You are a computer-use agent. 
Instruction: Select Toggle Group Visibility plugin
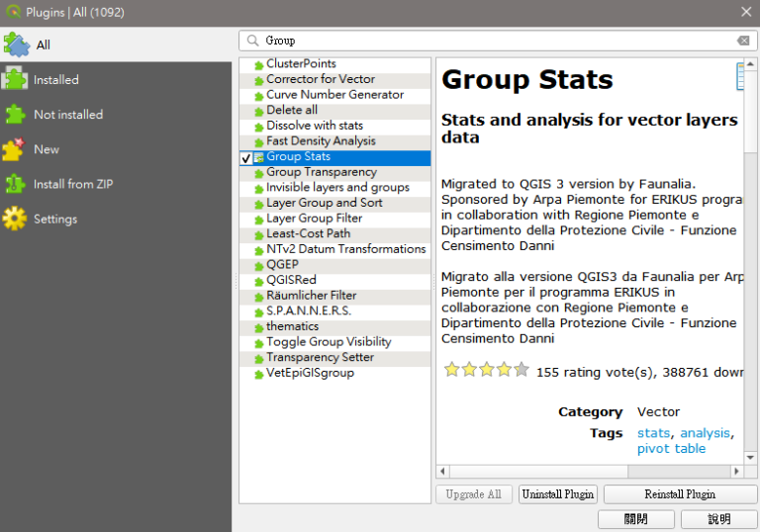point(329,342)
